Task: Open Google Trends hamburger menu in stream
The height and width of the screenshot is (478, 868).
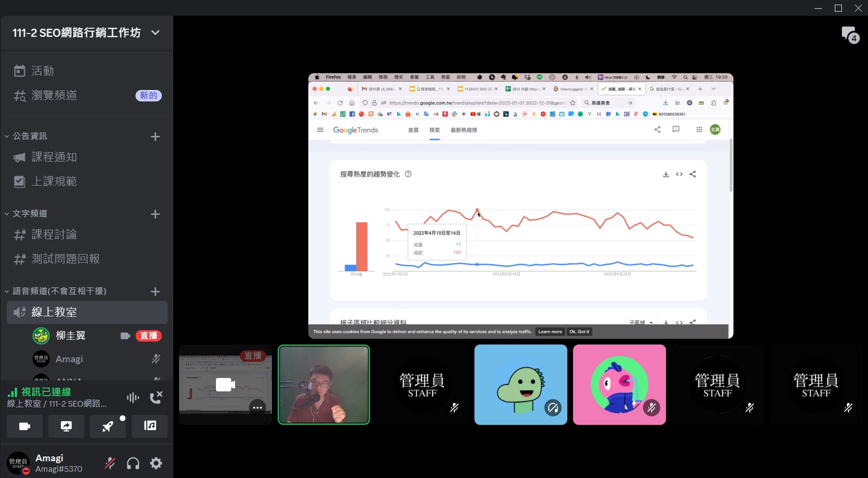Action: coord(320,130)
